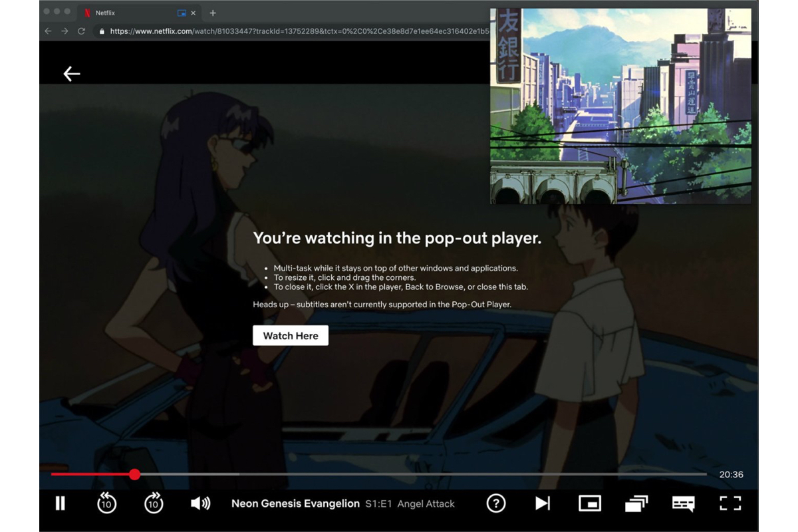798x532 pixels.
Task: Click the red playhead on progress bar
Action: pyautogui.click(x=134, y=474)
